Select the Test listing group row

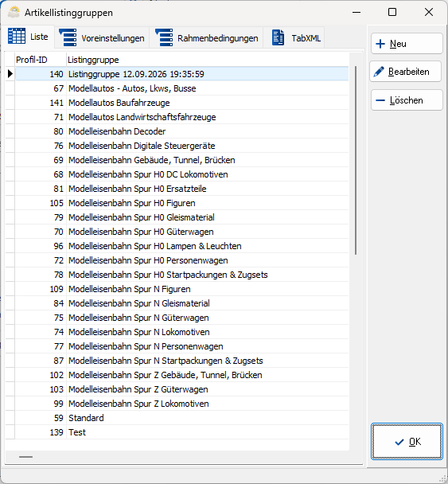181,432
